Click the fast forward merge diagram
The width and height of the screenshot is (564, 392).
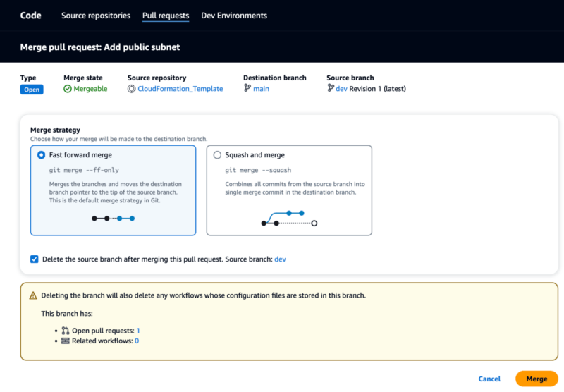coord(114,219)
